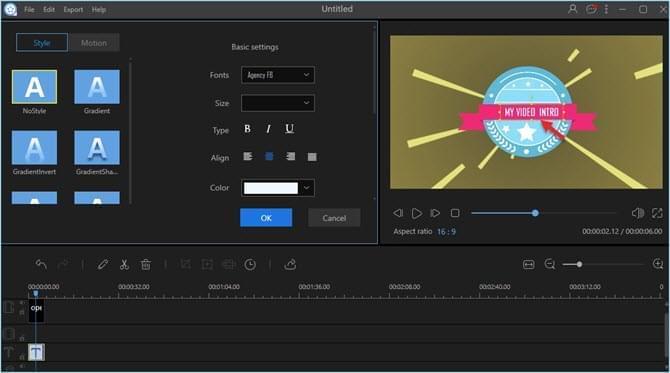Open the user account icon
The image size is (670, 373).
coord(572,9)
